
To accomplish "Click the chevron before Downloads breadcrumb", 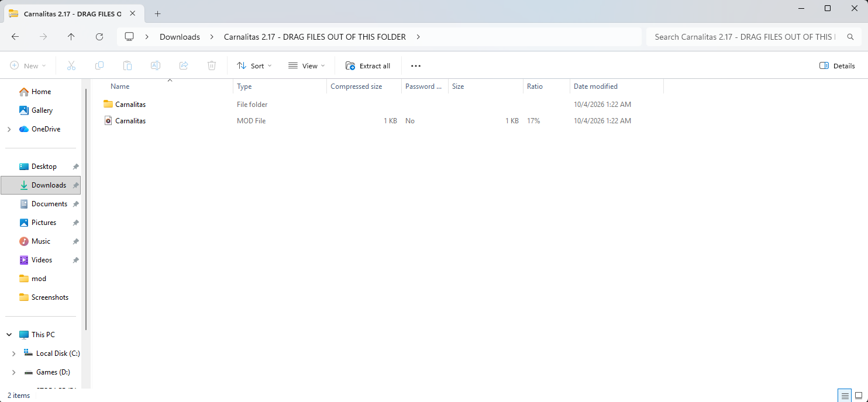I will click(147, 37).
